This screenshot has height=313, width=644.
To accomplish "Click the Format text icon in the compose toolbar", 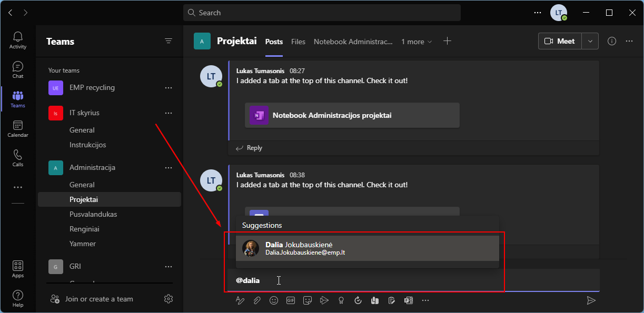I will click(x=240, y=300).
